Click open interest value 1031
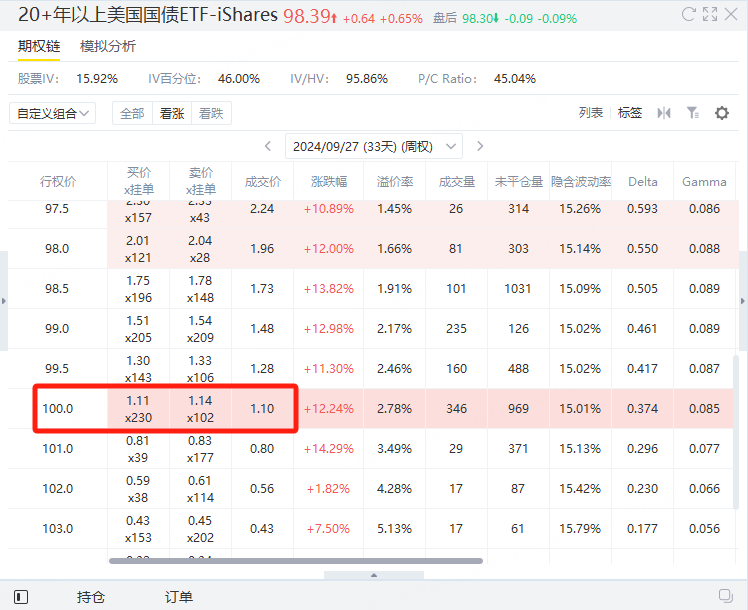 coord(518,289)
